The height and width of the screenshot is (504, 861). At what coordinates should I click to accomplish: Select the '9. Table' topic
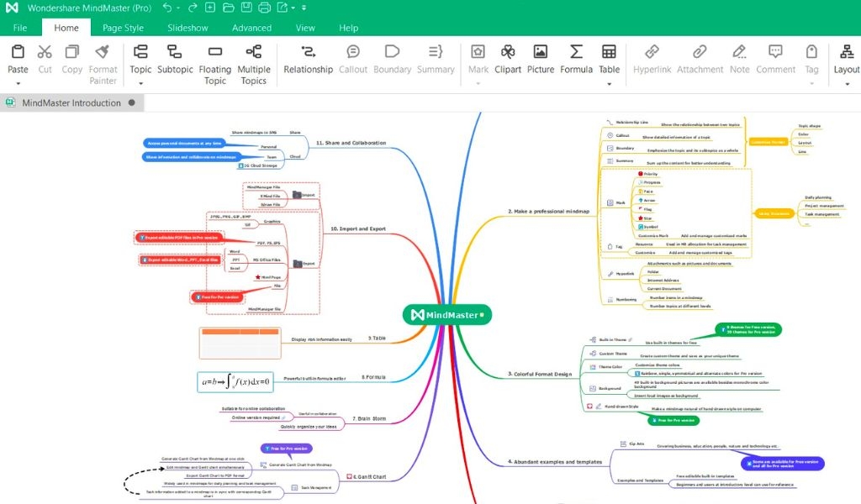[x=377, y=339]
